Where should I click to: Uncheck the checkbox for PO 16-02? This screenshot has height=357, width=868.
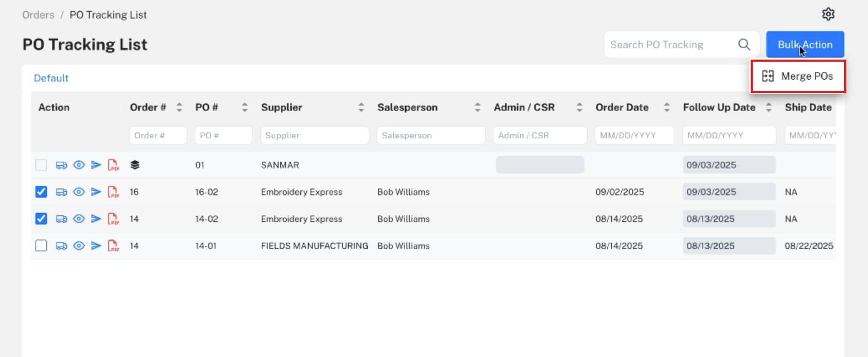tap(41, 191)
